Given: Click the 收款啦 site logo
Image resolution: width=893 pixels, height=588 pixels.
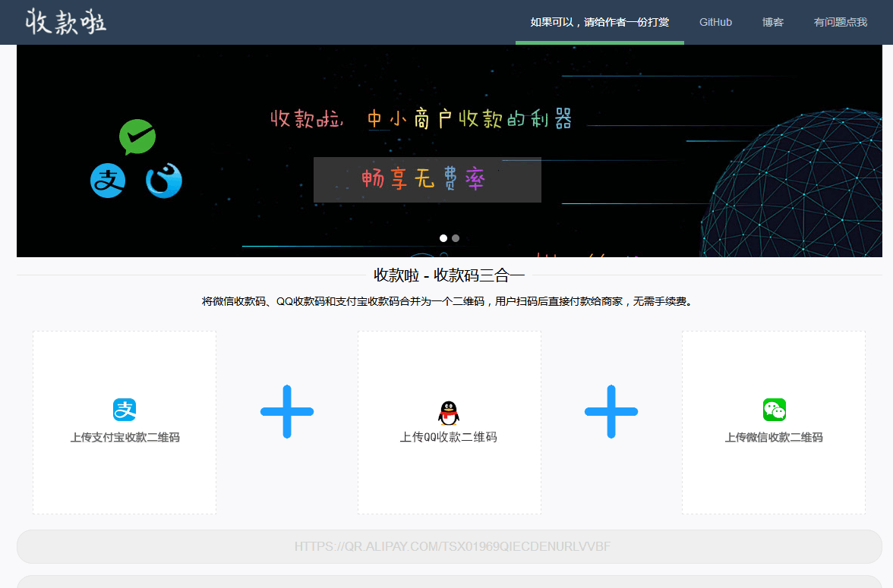Looking at the screenshot, I should pyautogui.click(x=65, y=21).
